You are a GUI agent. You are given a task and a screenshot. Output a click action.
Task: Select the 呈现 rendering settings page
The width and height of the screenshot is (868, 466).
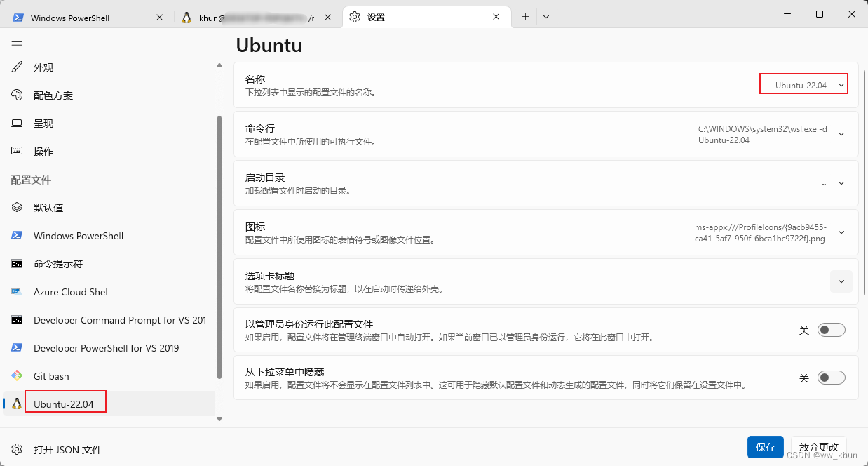43,124
